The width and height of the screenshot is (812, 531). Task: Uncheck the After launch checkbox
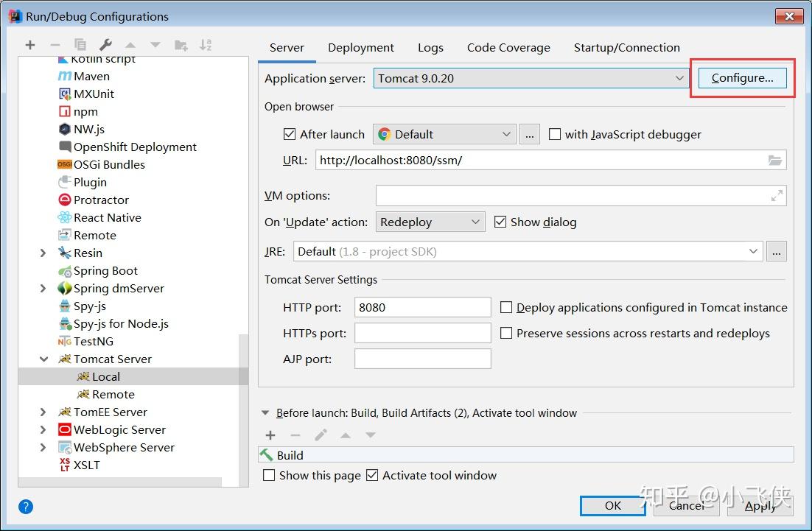pyautogui.click(x=290, y=135)
